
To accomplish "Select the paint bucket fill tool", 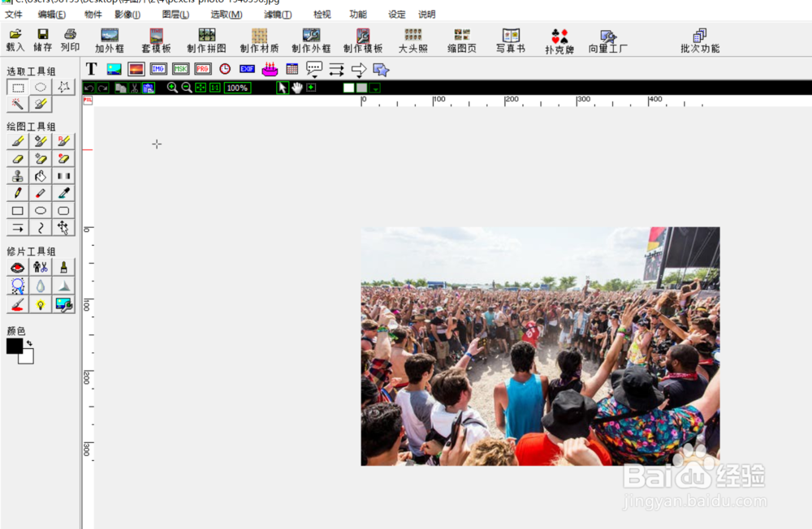I will pos(41,176).
